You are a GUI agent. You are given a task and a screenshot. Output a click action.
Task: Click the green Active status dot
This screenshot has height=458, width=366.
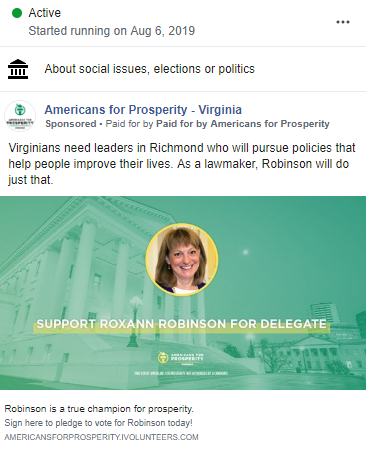[x=17, y=13]
